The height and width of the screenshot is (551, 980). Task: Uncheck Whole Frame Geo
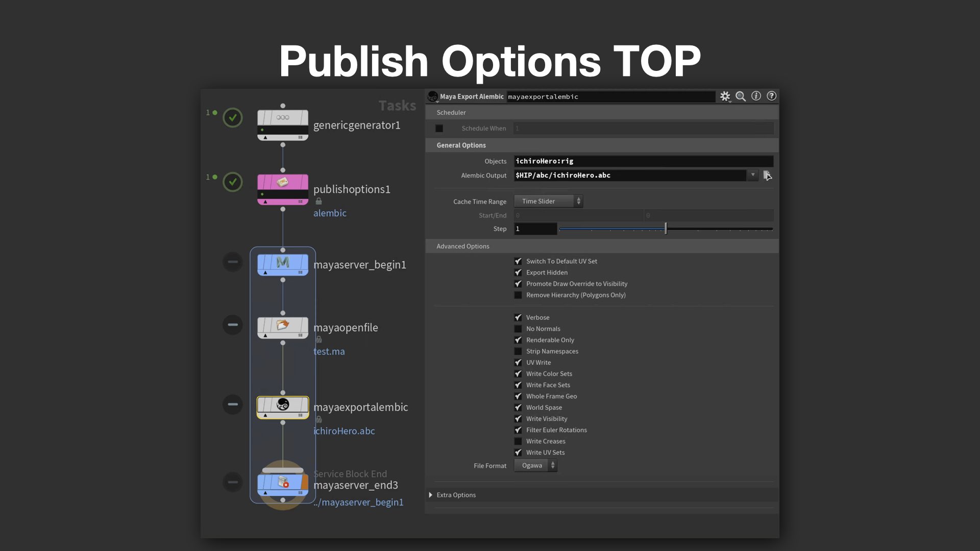(518, 396)
